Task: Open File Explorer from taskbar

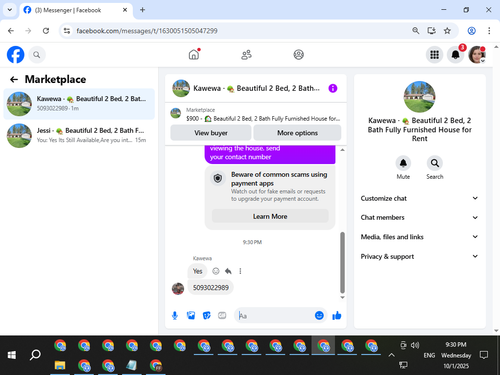Action: (x=60, y=366)
